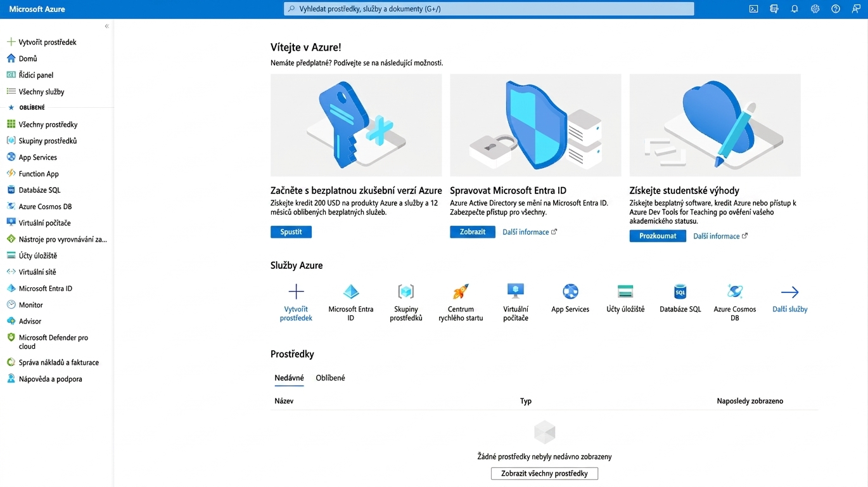Open Správa nákladů a fakturace icon
The image size is (868, 487).
(11, 363)
